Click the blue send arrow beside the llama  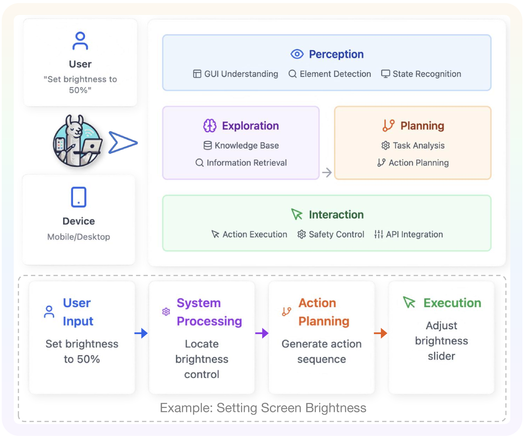click(x=123, y=143)
